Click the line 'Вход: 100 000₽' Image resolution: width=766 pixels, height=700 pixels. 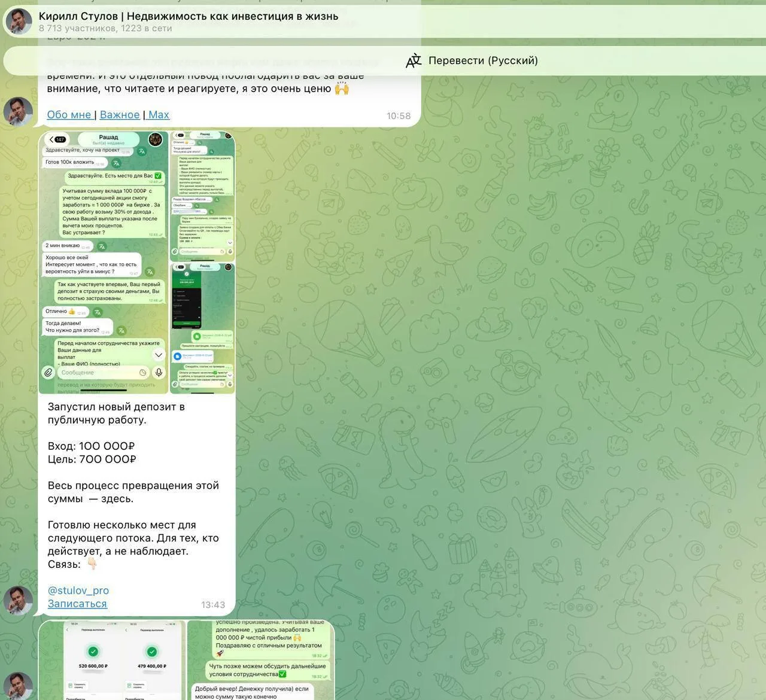click(x=91, y=446)
